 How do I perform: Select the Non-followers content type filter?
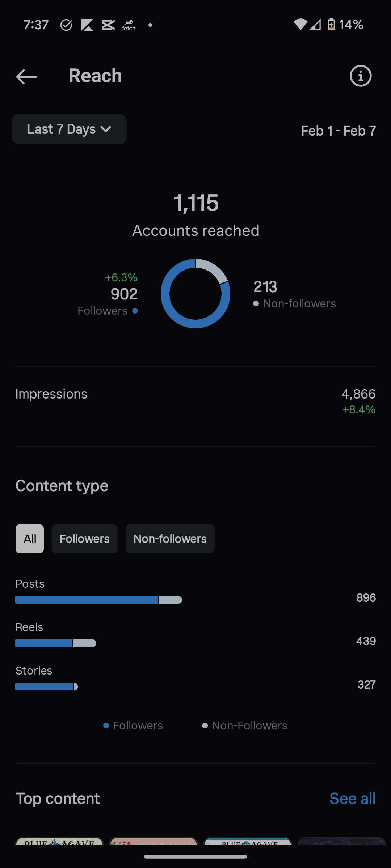tap(170, 539)
